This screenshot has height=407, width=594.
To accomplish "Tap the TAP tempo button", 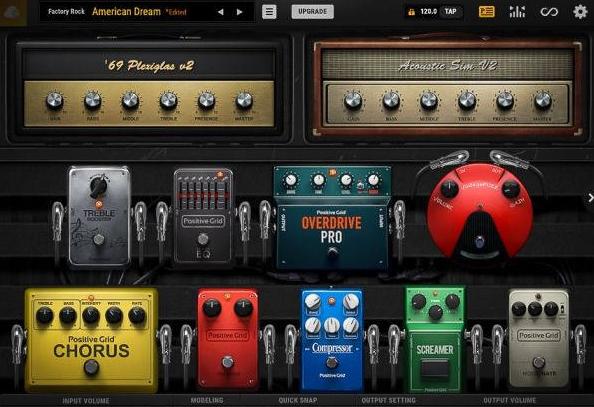I will pyautogui.click(x=450, y=12).
